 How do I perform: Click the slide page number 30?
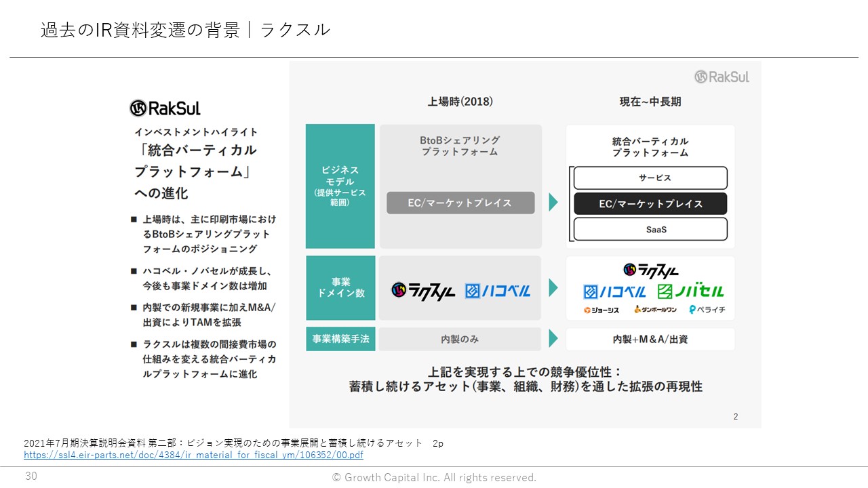tap(31, 476)
